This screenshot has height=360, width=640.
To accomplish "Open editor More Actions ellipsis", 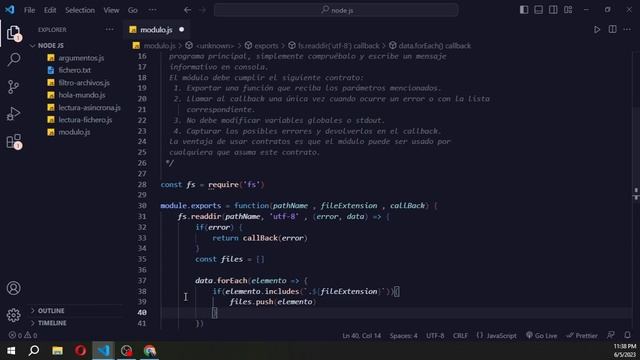I will [x=627, y=29].
